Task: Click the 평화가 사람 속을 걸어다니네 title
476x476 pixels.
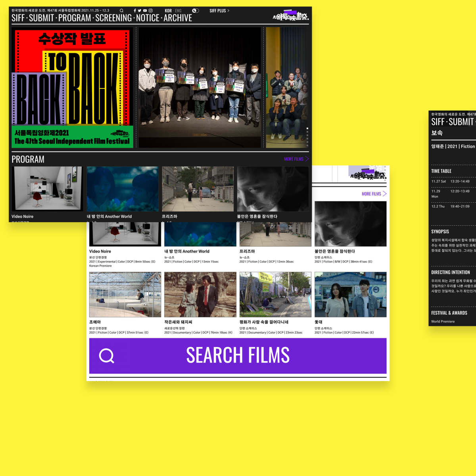Action: coord(264,322)
